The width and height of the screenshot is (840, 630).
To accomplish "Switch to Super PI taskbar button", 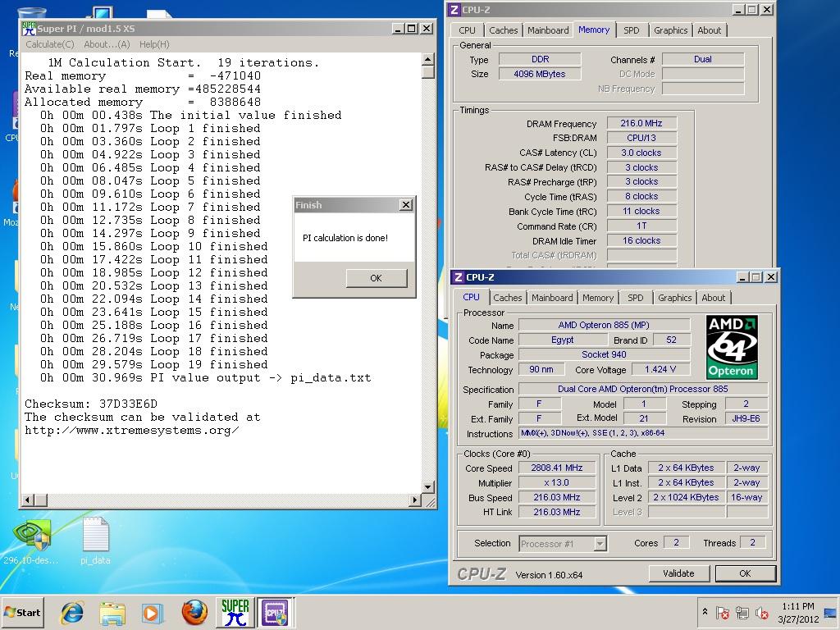I will (x=235, y=612).
